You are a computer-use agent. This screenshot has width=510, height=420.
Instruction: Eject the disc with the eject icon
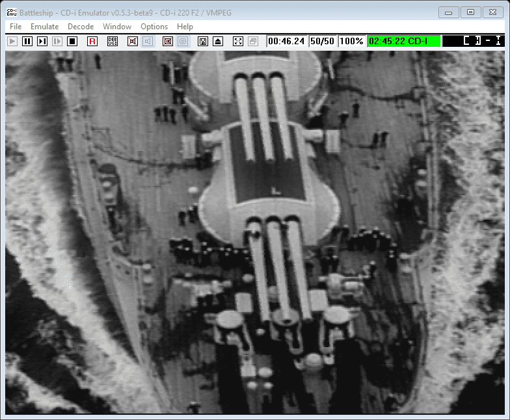pyautogui.click(x=218, y=41)
